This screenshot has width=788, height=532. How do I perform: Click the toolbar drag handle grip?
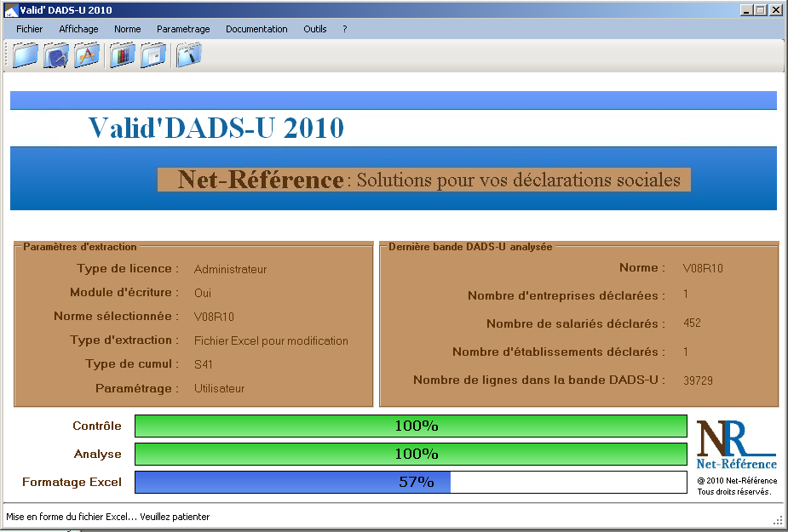pos(6,55)
